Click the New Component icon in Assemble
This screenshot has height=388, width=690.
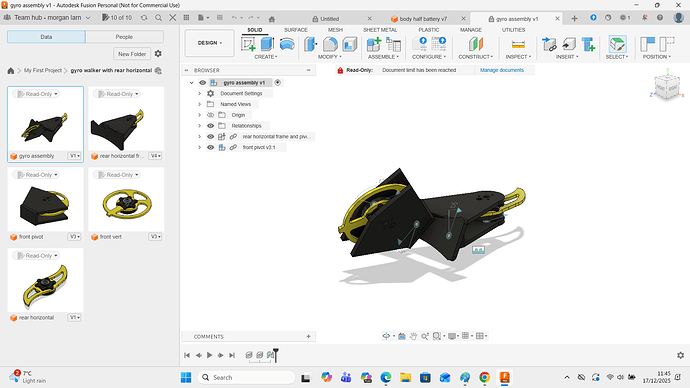374,44
